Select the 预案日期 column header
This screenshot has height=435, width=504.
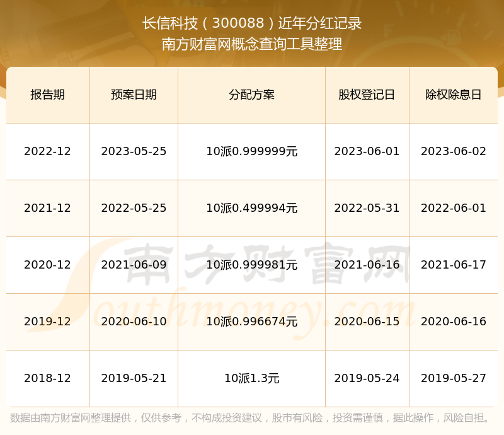click(134, 95)
